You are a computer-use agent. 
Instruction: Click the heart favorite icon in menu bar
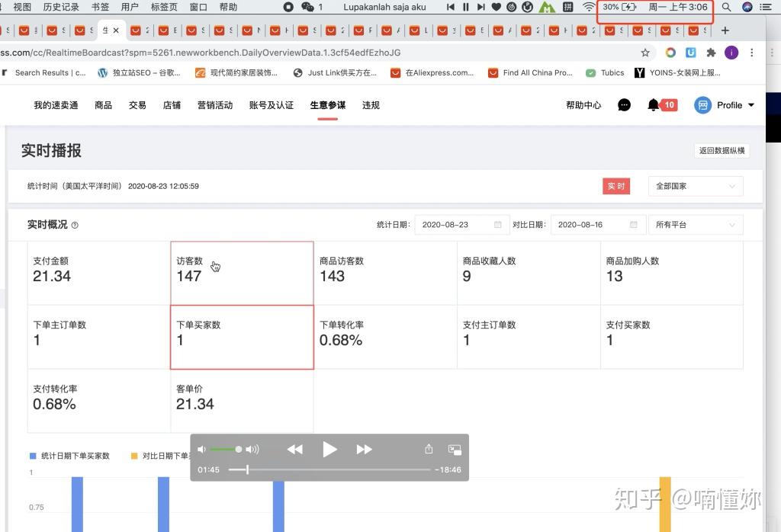click(496, 7)
